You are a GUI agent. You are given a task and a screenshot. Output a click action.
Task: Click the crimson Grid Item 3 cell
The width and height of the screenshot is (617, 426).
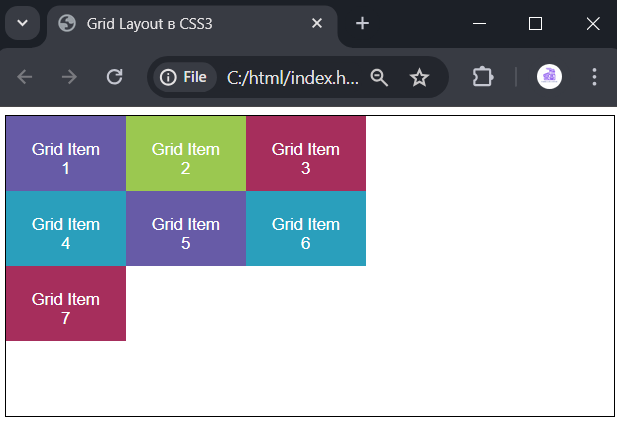[x=306, y=153]
